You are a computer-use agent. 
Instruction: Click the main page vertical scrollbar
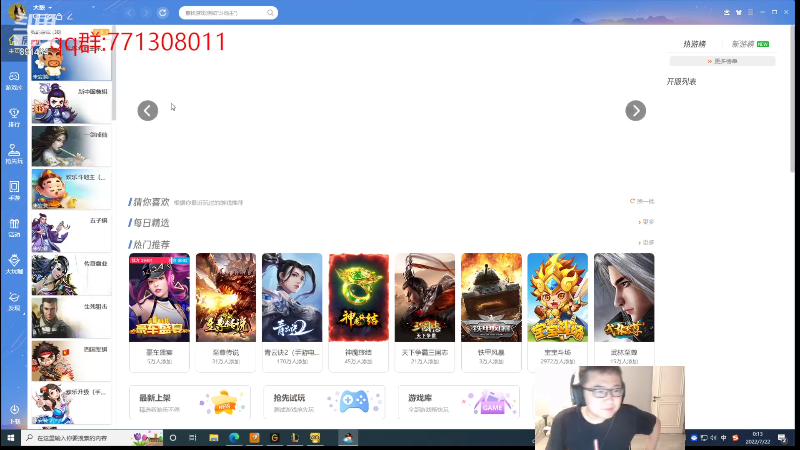791,99
